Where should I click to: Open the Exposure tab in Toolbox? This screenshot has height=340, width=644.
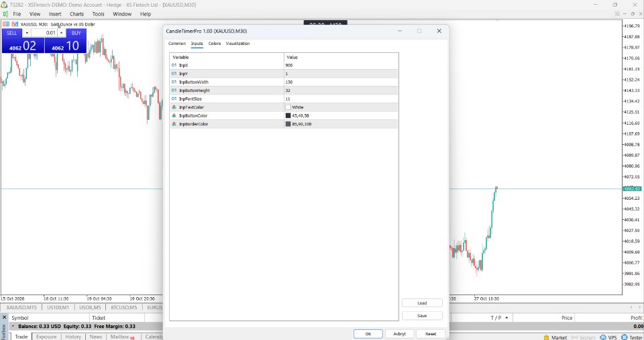[46, 337]
